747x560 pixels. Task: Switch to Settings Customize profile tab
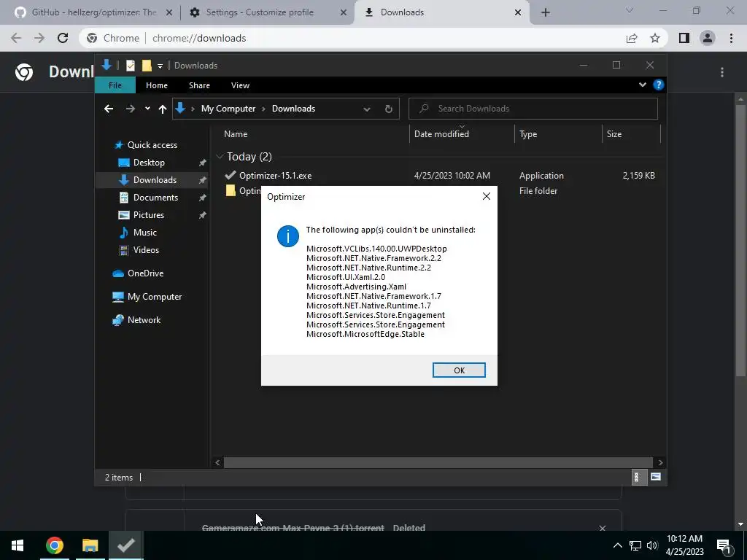pyautogui.click(x=260, y=12)
